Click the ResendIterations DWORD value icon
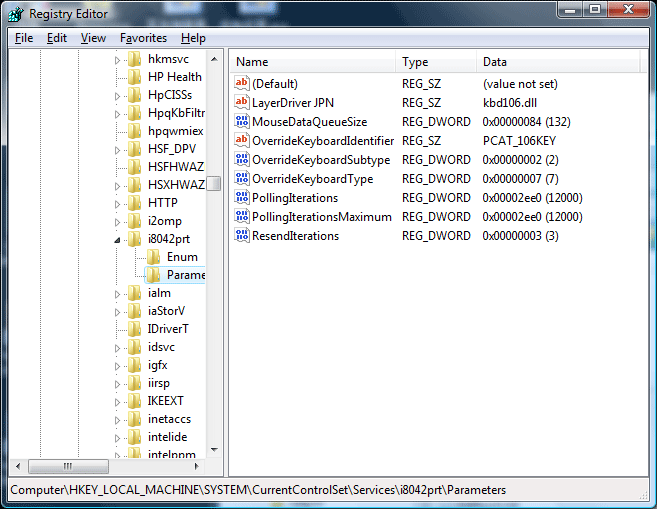This screenshot has height=509, width=657. [x=241, y=236]
